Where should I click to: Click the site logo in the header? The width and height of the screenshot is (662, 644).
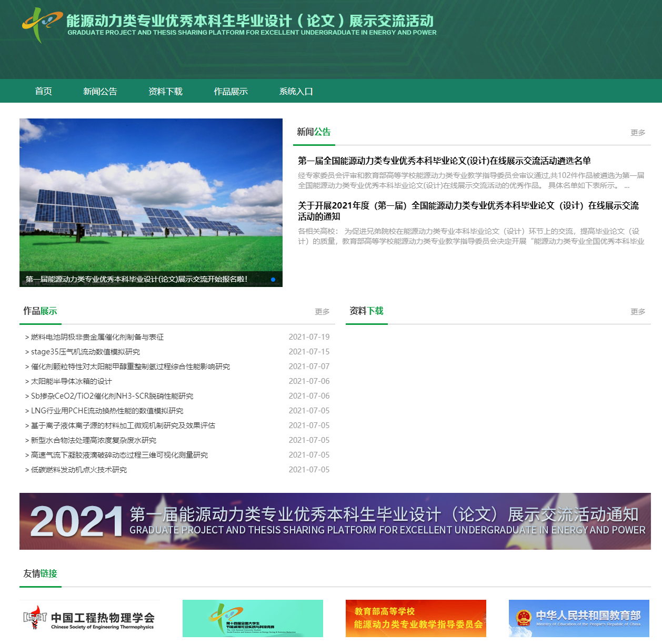tap(42, 24)
